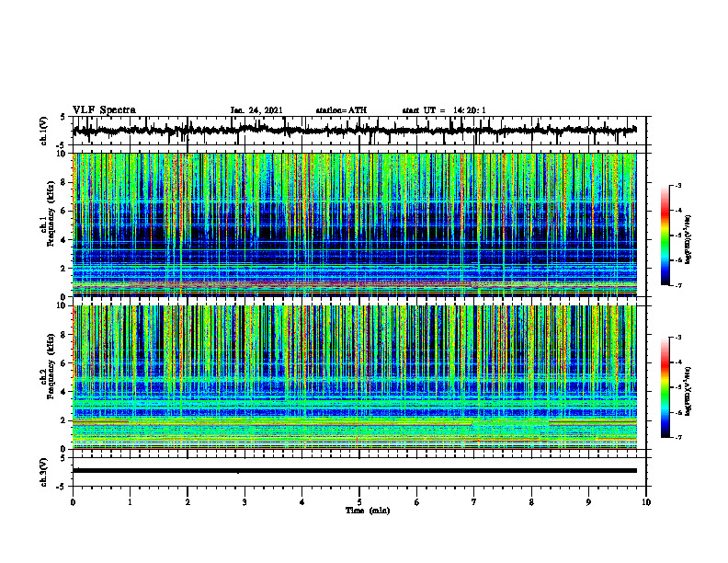Screen dimensions: 728x563
Task: Click the "ch.1(V)" voltage axis label
Action: tap(43, 131)
